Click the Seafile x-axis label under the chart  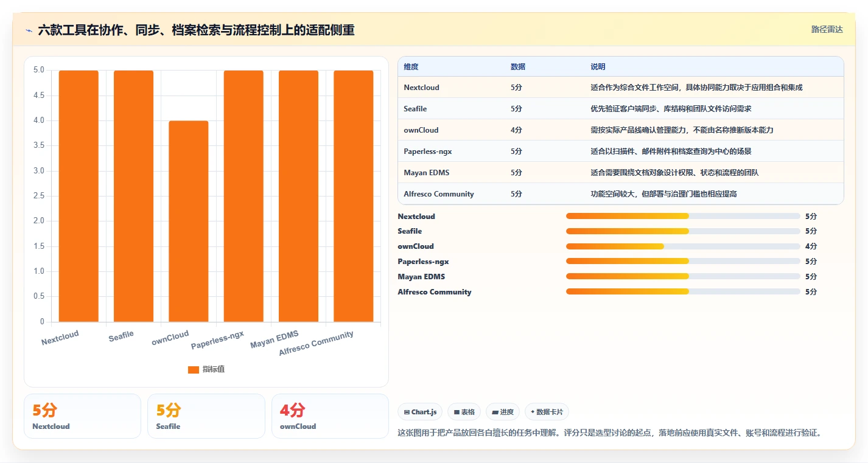pyautogui.click(x=121, y=336)
